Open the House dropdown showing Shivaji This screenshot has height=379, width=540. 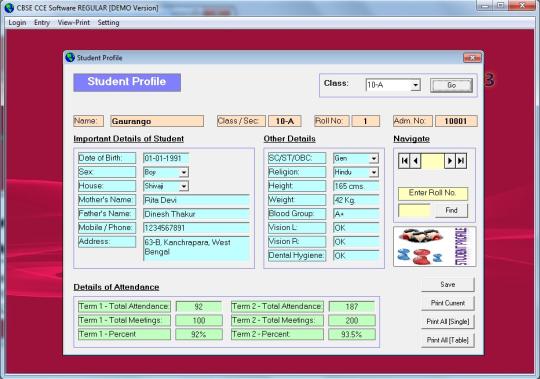(x=184, y=186)
